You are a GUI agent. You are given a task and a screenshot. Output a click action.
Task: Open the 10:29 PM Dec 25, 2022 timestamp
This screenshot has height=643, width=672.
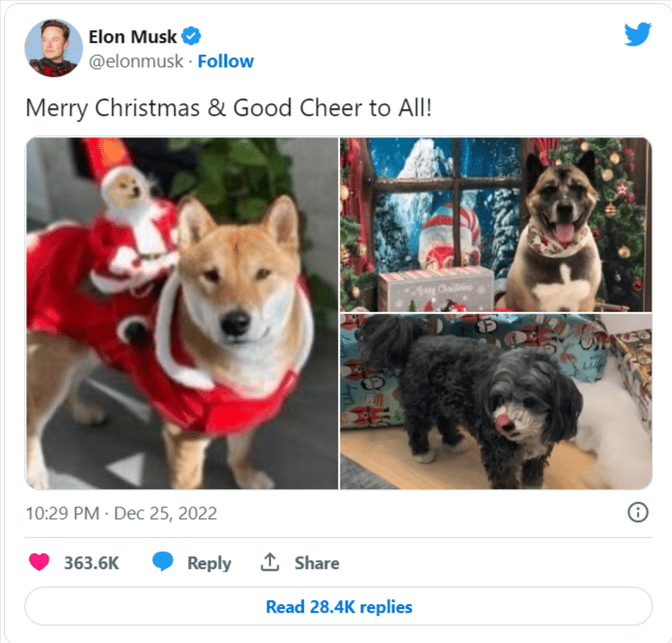pyautogui.click(x=122, y=513)
